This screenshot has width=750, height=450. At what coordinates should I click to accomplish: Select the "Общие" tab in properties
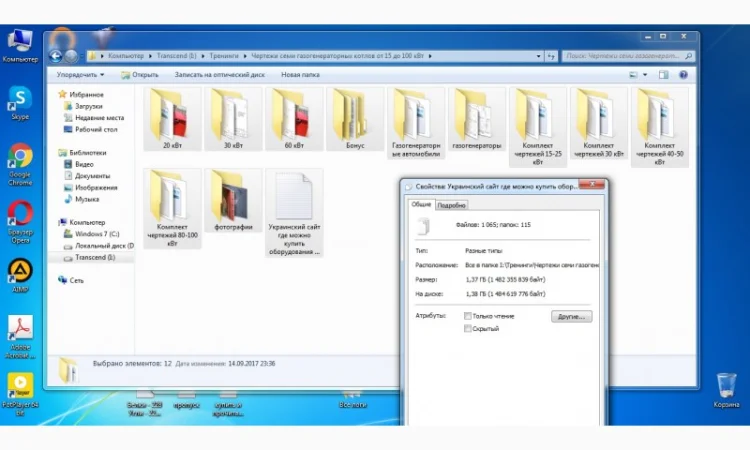point(421,204)
